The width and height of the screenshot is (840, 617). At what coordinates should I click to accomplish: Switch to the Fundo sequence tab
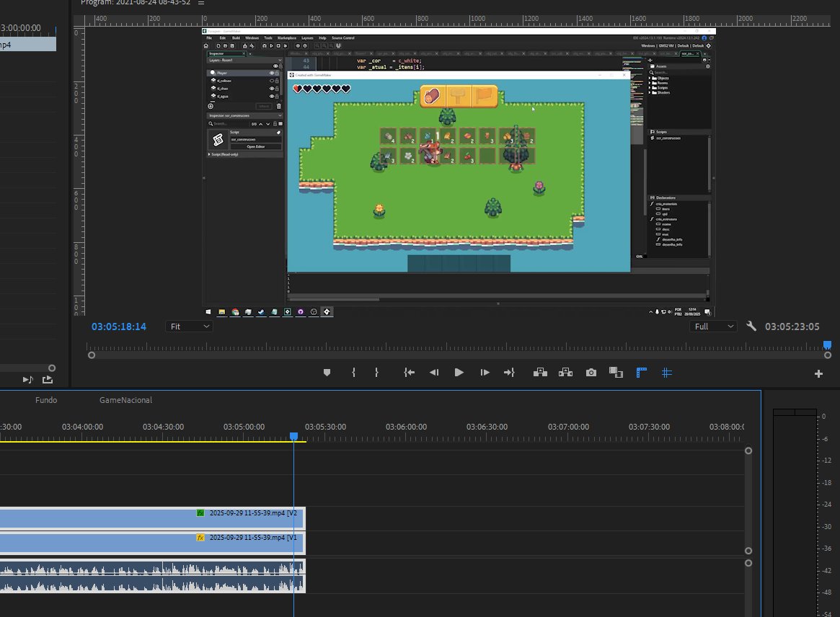46,400
